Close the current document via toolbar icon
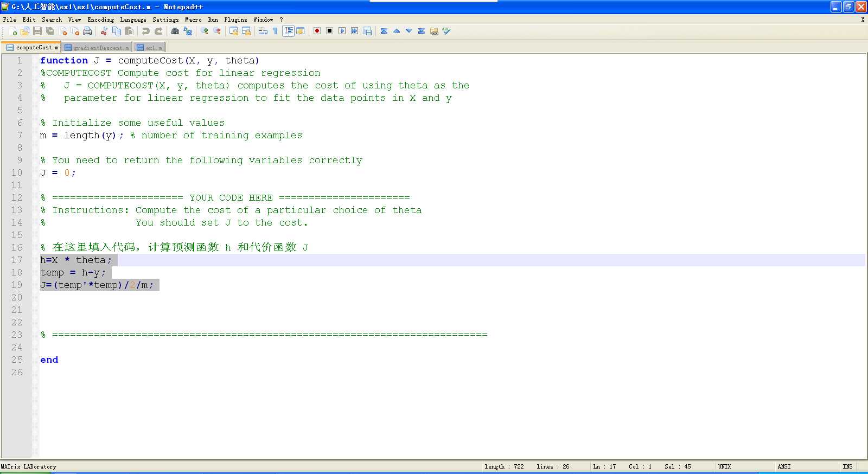868x474 pixels. click(x=62, y=31)
